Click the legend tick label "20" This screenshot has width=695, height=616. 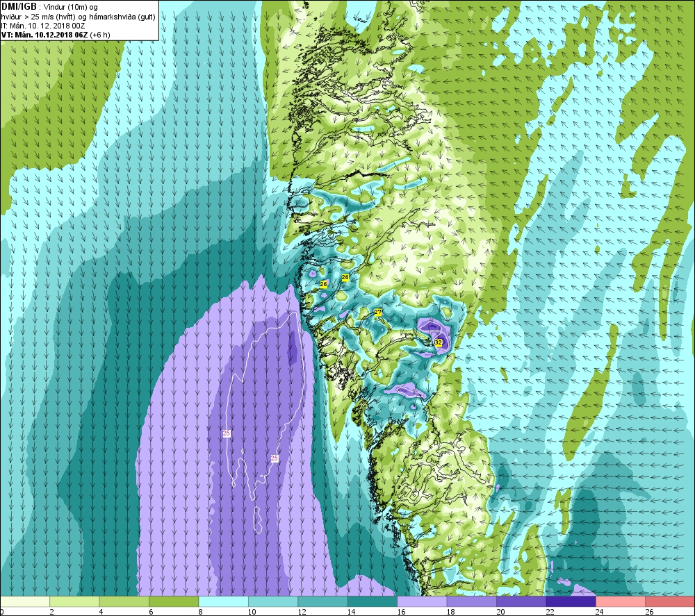[x=500, y=612]
